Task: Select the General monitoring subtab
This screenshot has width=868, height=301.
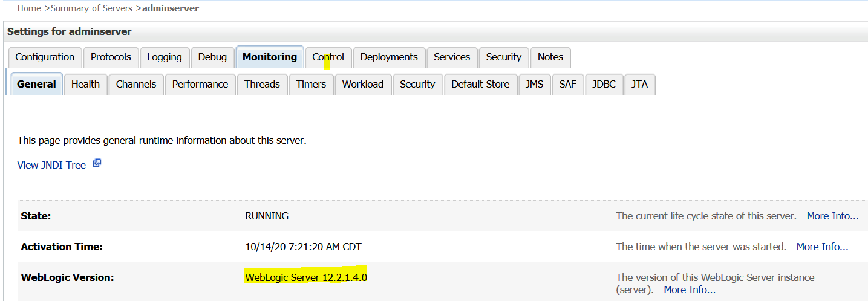Action: [36, 85]
